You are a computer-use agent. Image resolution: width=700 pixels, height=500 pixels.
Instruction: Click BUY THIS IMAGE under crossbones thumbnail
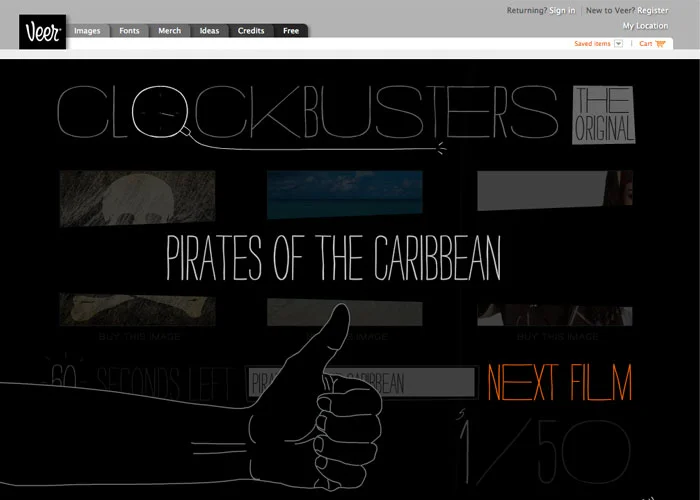click(140, 337)
